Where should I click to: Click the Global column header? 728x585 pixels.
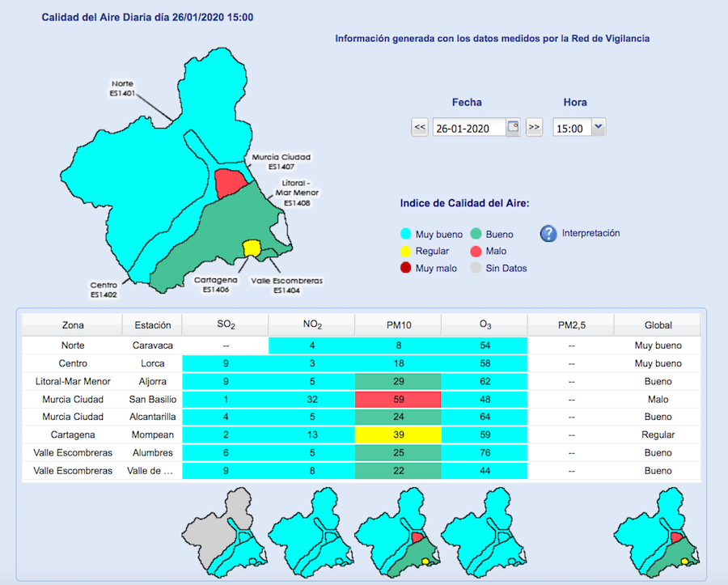[658, 325]
